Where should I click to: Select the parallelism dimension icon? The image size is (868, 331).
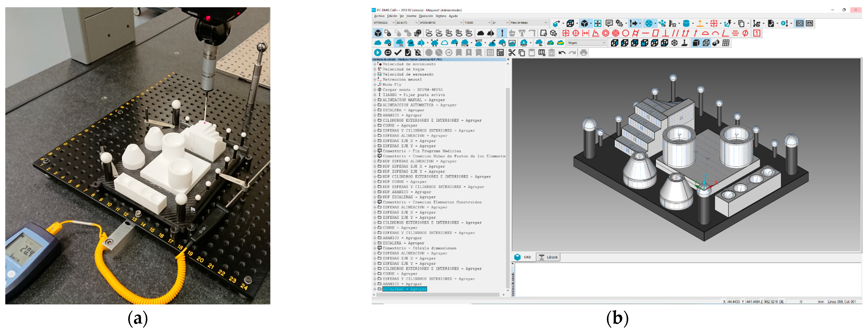(x=675, y=33)
